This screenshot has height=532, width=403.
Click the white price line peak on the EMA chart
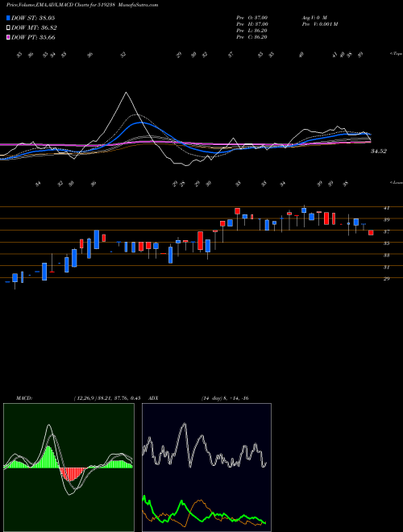click(x=127, y=92)
